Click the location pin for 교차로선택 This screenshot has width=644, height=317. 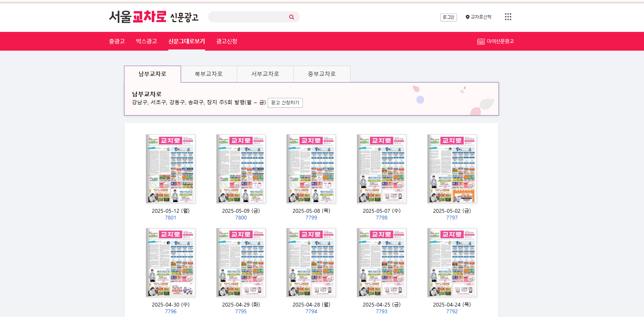tap(467, 17)
